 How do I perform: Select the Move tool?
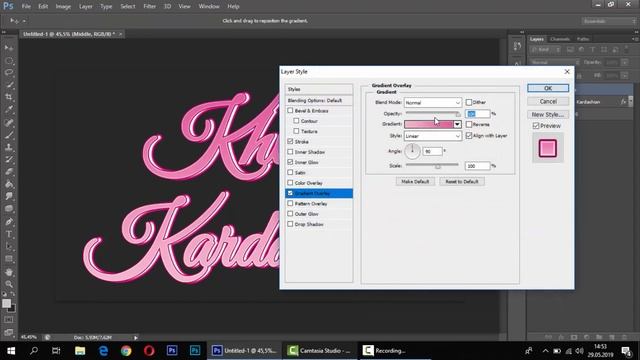coord(9,48)
